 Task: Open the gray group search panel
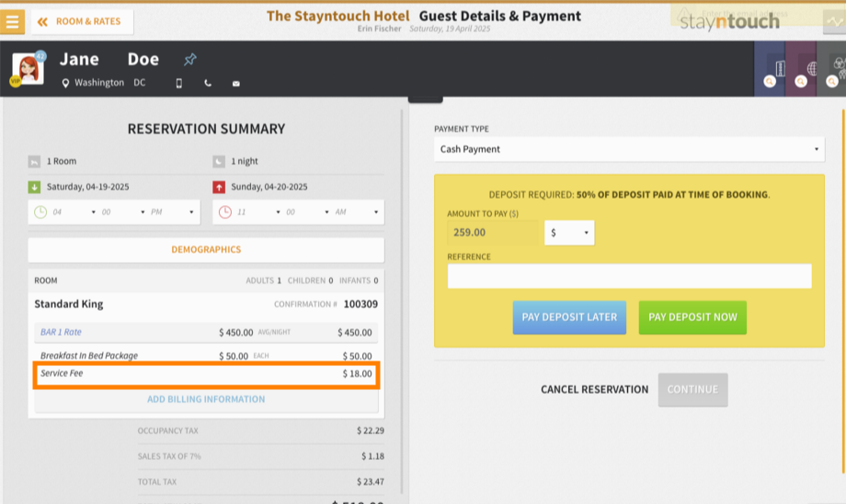(x=831, y=69)
